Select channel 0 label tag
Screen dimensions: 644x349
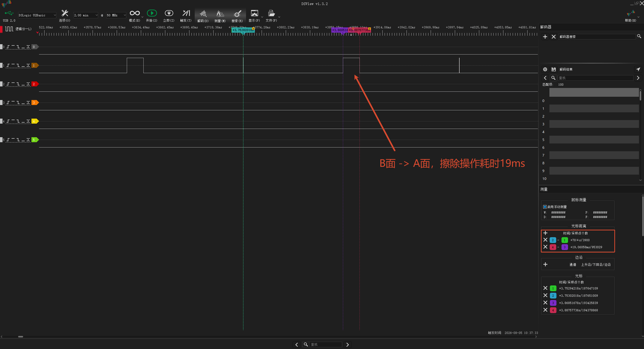(35, 47)
